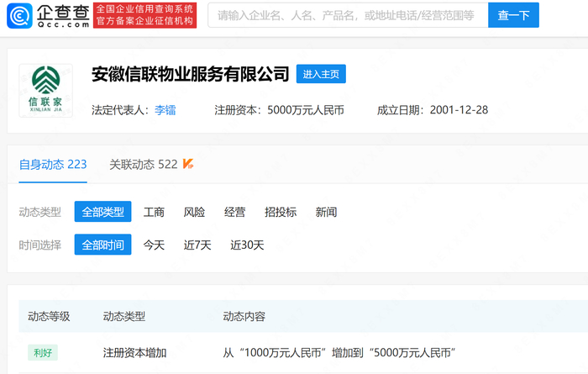Select 全部时间 time filter
The image size is (588, 374).
pyautogui.click(x=102, y=245)
